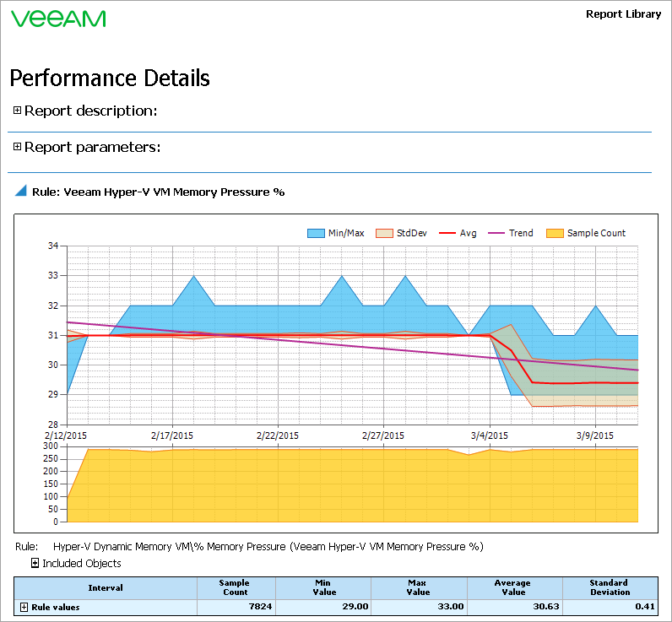Click the Min/Max blue legend swatch
The height and width of the screenshot is (622, 672).
pos(316,234)
